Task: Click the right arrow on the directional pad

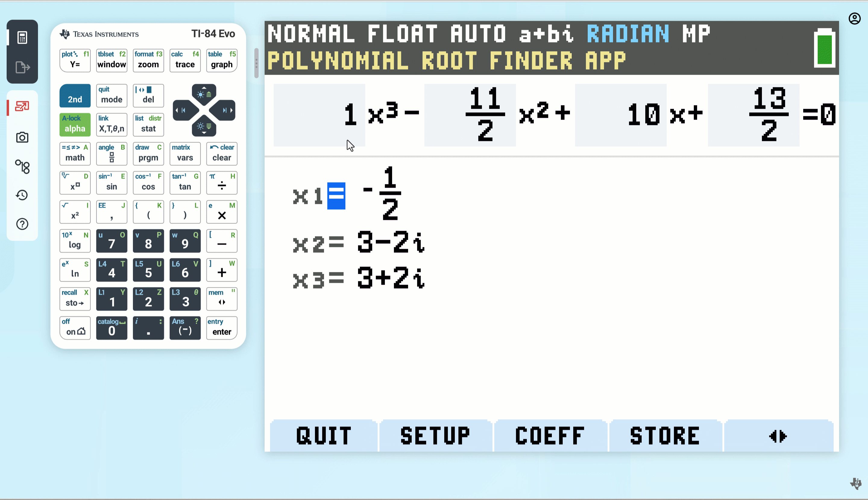Action: [x=223, y=110]
